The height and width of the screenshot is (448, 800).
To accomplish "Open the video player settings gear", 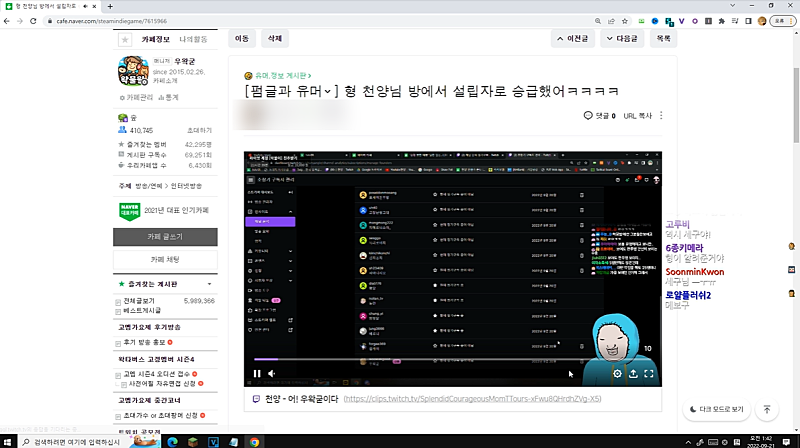I will pyautogui.click(x=617, y=374).
